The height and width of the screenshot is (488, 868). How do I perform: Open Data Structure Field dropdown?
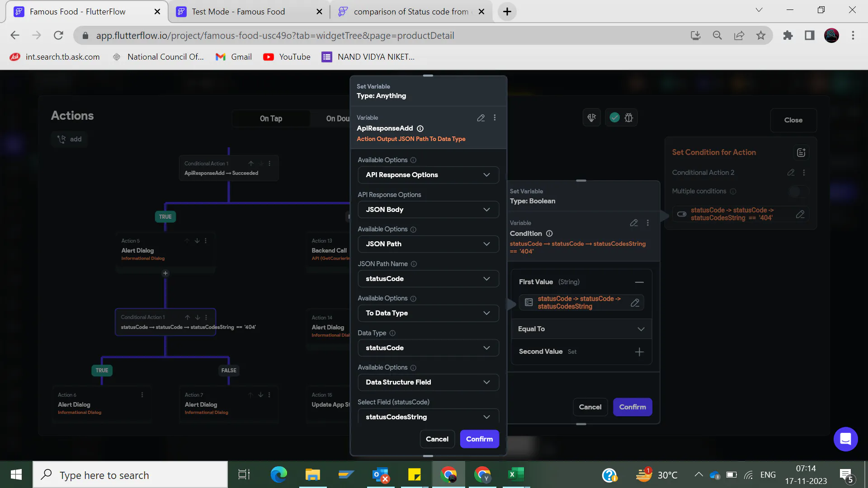point(428,383)
